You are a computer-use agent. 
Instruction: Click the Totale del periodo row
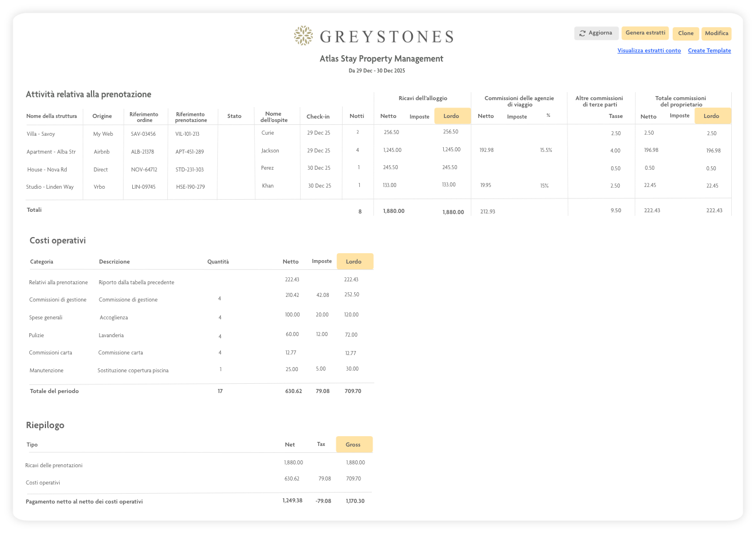coord(54,391)
